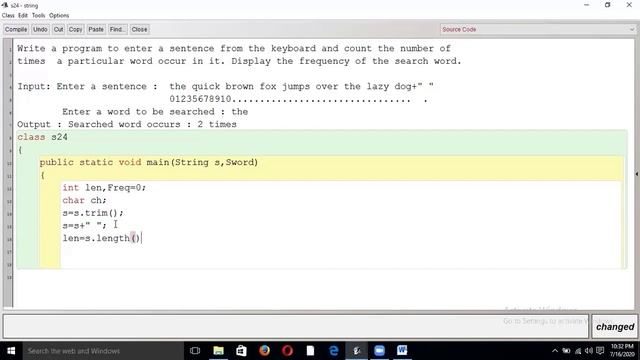Click the message area below the editor
This screenshot has height=360, width=640.
pyautogui.click(x=296, y=326)
